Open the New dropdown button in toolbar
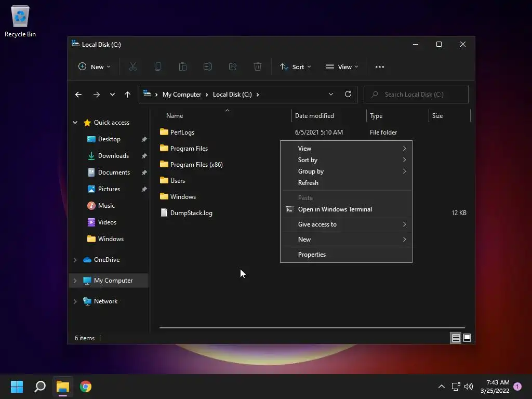 [94, 67]
